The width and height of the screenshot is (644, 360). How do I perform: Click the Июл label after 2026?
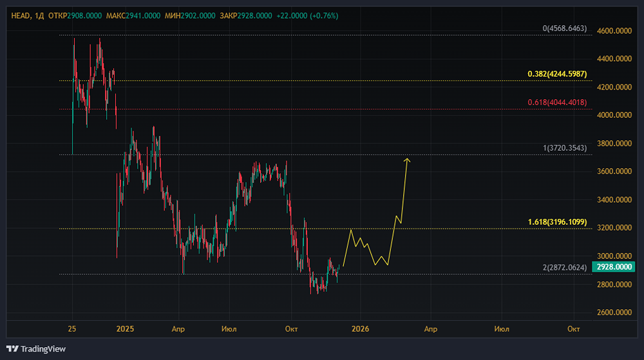point(502,329)
